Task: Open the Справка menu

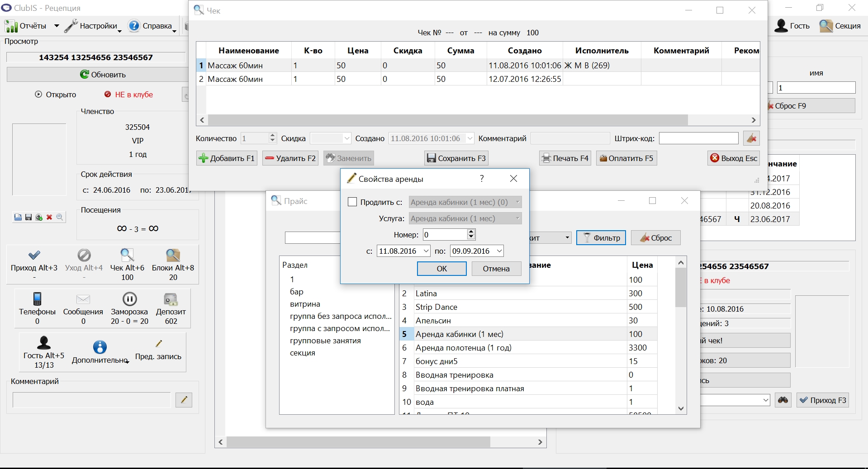Action: (x=152, y=26)
